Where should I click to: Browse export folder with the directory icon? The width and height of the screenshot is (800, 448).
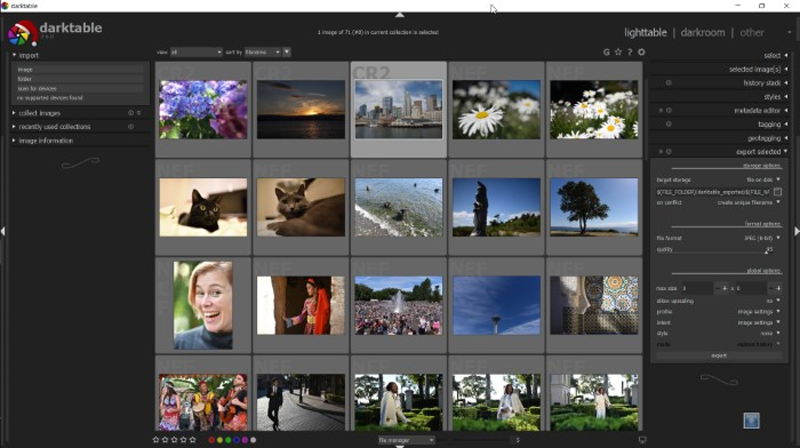778,192
